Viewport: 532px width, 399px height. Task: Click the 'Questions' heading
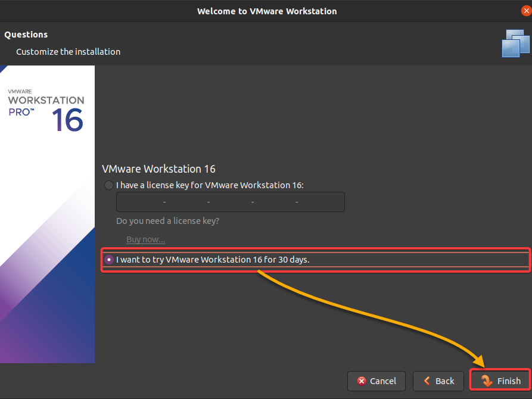pyautogui.click(x=26, y=35)
